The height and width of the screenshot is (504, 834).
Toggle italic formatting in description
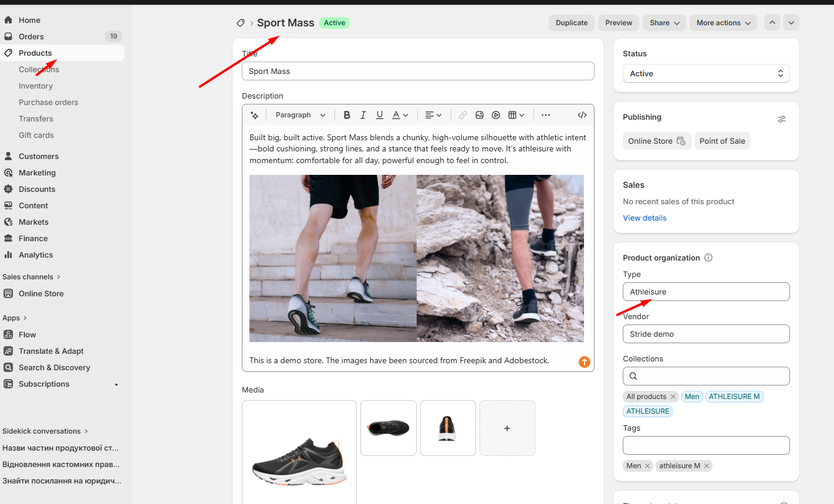(363, 115)
